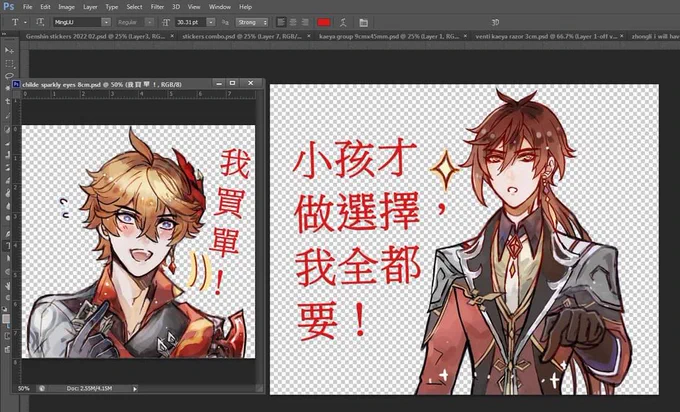Image resolution: width=680 pixels, height=412 pixels.
Task: Select the Eyedropper tool
Action: pyautogui.click(x=8, y=115)
